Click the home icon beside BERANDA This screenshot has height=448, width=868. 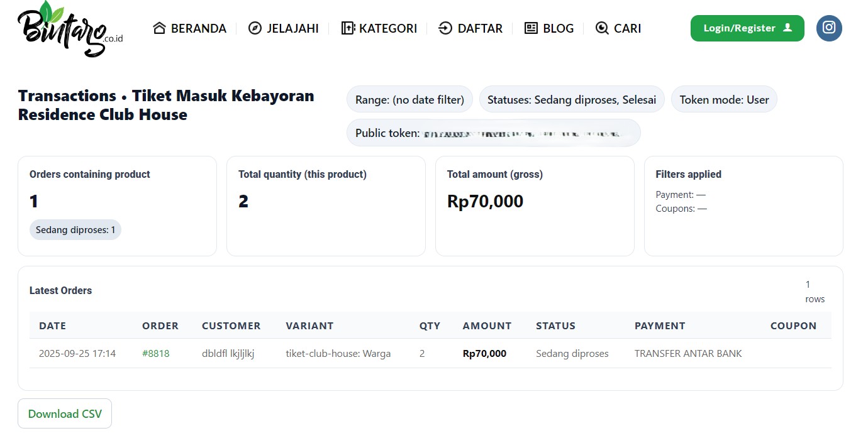click(159, 28)
